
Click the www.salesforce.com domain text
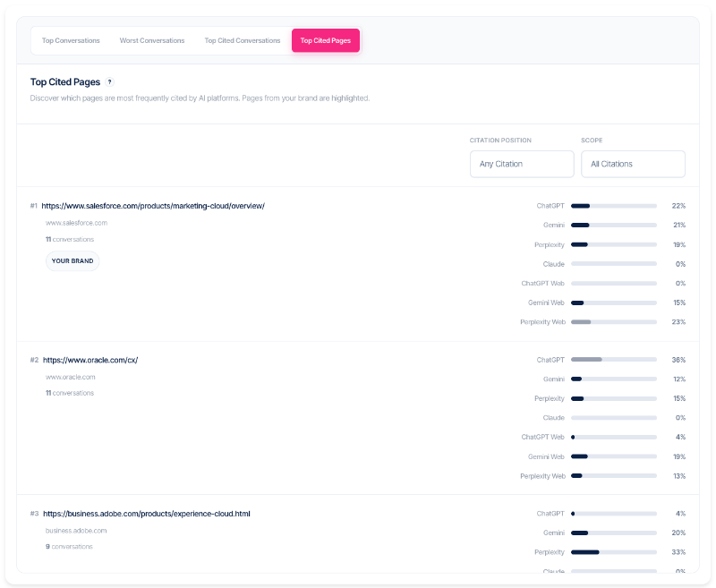76,223
